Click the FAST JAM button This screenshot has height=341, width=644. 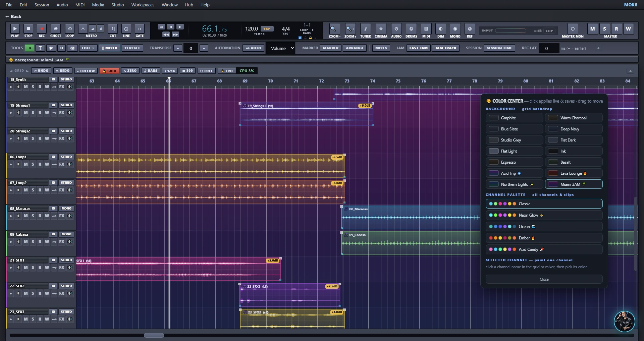418,48
